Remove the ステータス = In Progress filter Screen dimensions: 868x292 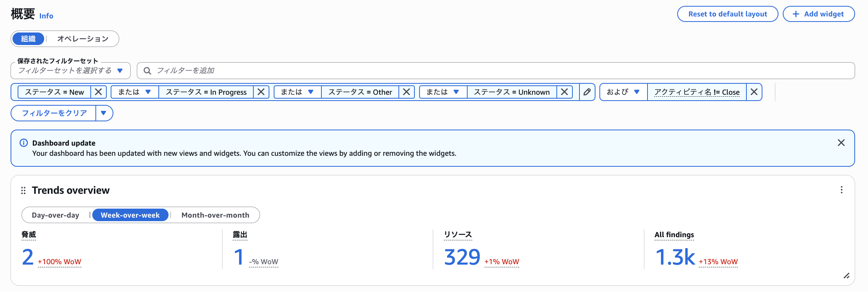261,92
